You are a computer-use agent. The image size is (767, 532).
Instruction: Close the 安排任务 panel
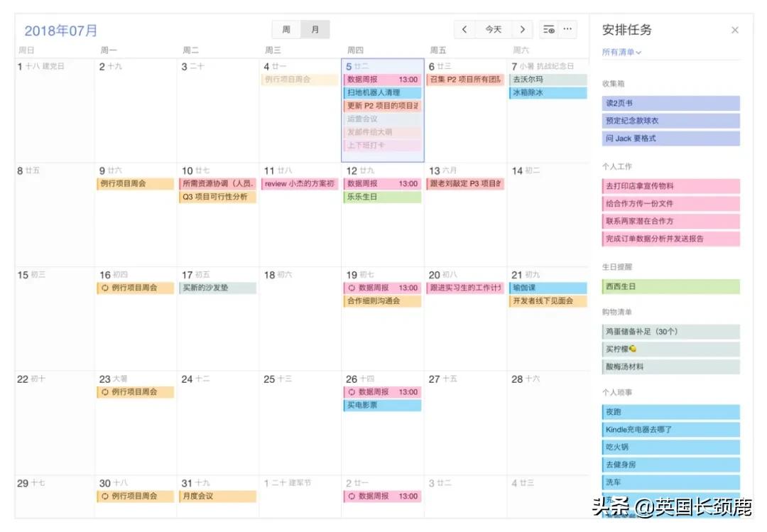tap(735, 30)
